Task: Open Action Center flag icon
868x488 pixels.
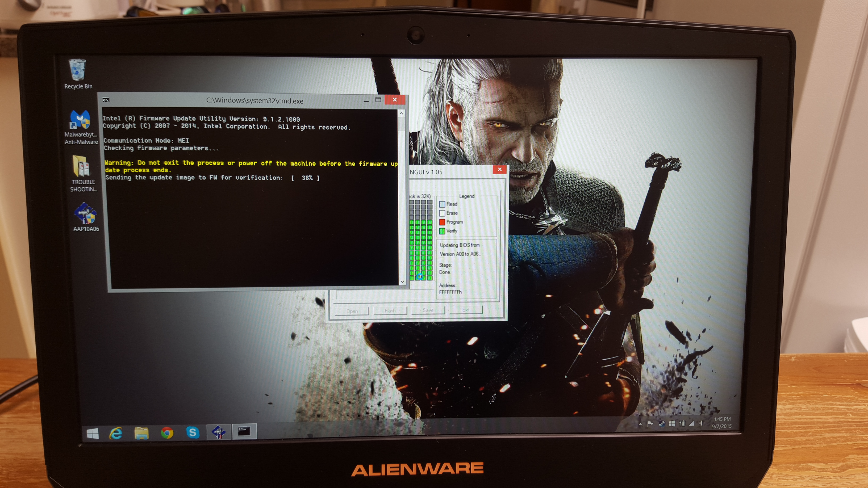Action: [650, 424]
